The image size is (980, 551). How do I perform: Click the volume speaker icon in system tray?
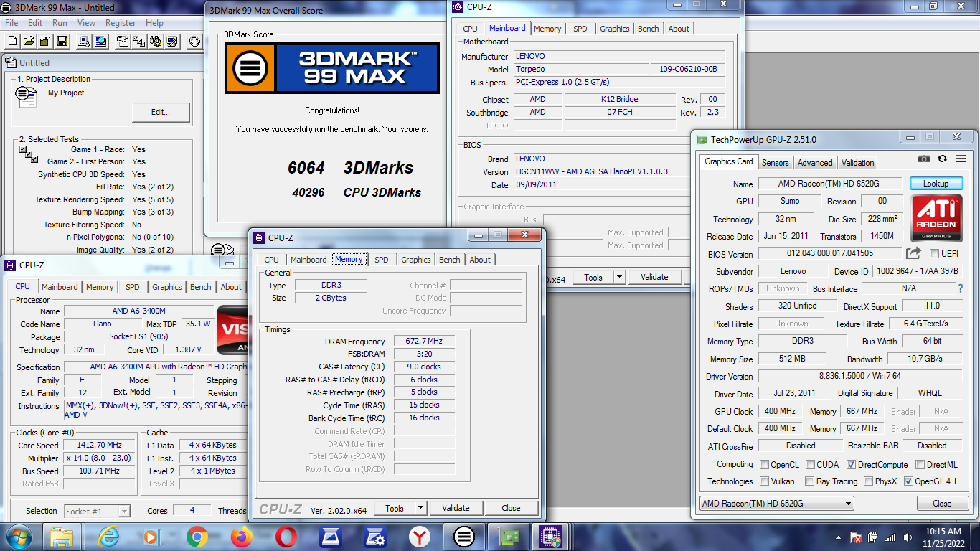(907, 537)
